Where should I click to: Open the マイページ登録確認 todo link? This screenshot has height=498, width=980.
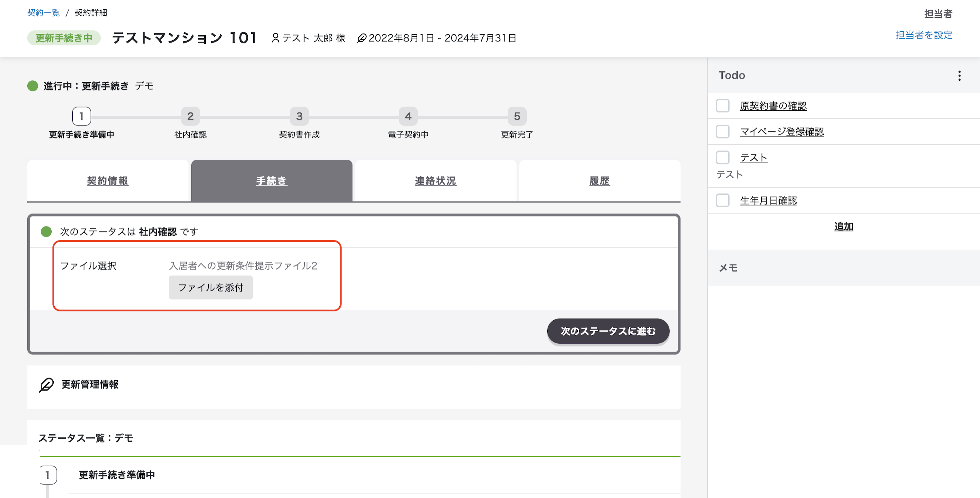tap(782, 132)
